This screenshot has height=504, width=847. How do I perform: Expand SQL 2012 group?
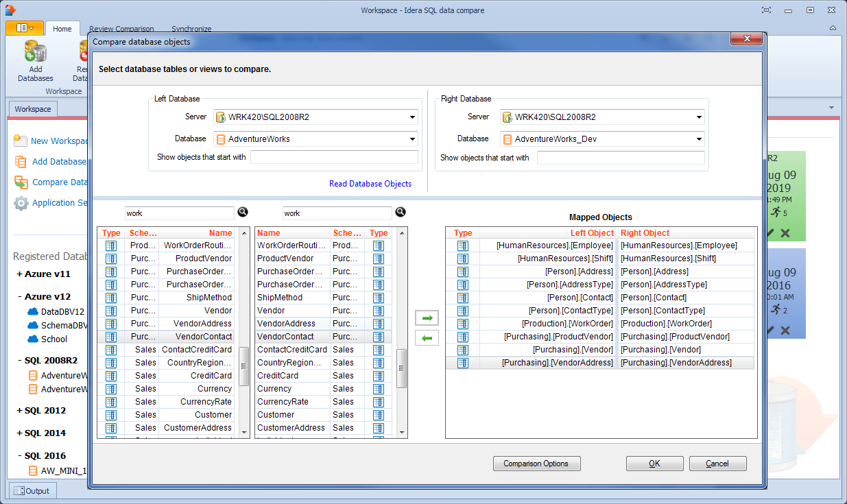click(19, 411)
